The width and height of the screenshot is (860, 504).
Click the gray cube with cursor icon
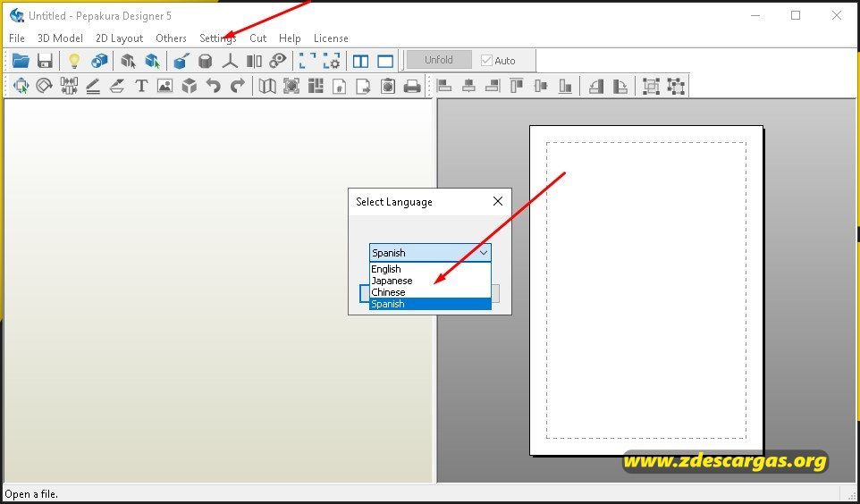click(x=129, y=61)
